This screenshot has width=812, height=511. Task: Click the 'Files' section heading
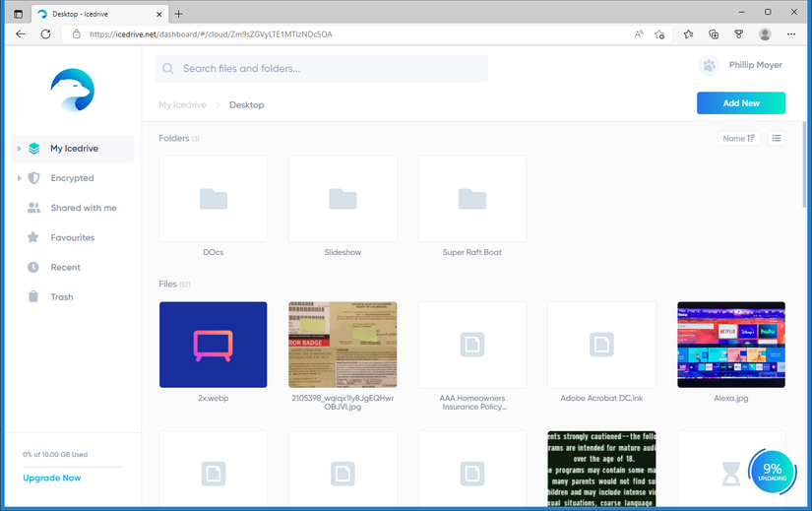point(167,284)
